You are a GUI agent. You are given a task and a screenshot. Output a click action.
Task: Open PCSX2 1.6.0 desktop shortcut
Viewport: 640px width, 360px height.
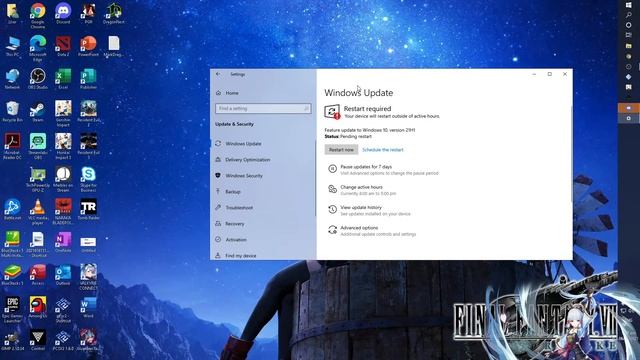(x=63, y=340)
